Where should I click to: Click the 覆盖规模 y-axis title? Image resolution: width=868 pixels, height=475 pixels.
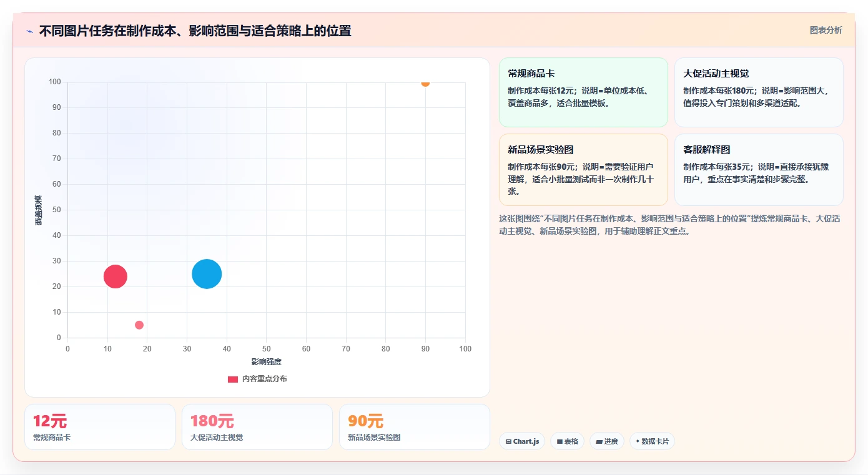[x=39, y=210]
